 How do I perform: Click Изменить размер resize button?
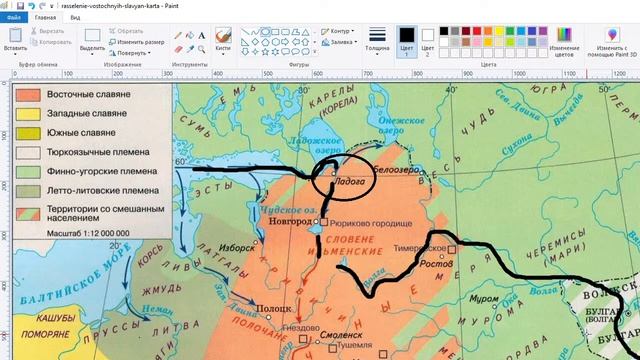pos(137,42)
